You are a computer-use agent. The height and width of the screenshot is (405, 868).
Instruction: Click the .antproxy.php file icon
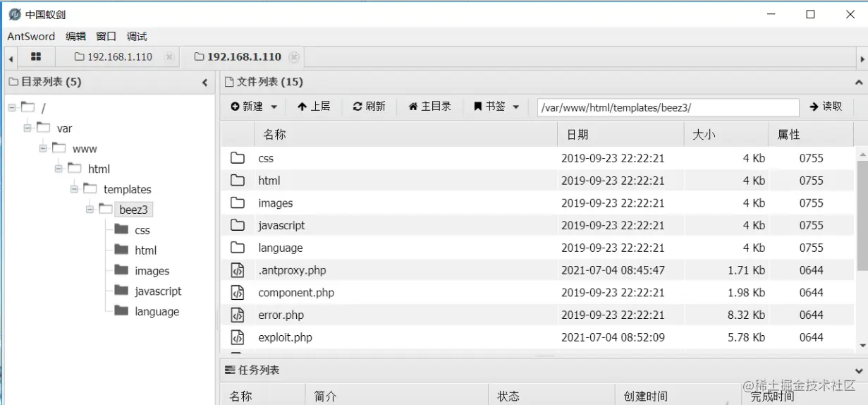pos(238,270)
